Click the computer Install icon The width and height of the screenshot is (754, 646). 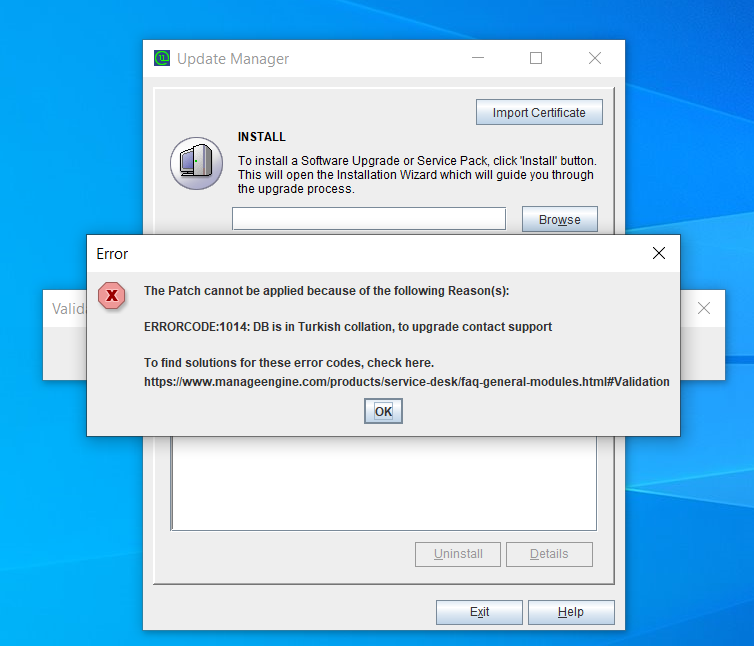[196, 163]
